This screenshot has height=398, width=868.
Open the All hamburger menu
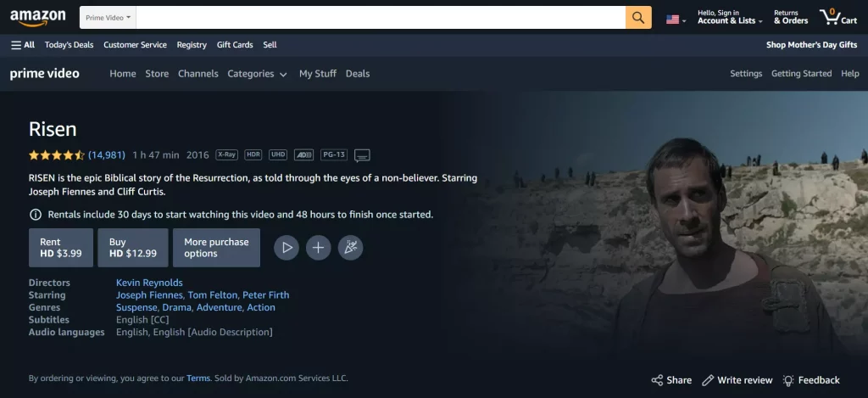(x=23, y=45)
